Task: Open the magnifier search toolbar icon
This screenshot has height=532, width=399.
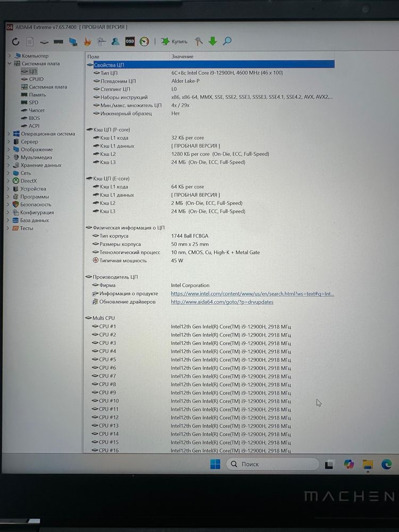Action: tap(227, 41)
